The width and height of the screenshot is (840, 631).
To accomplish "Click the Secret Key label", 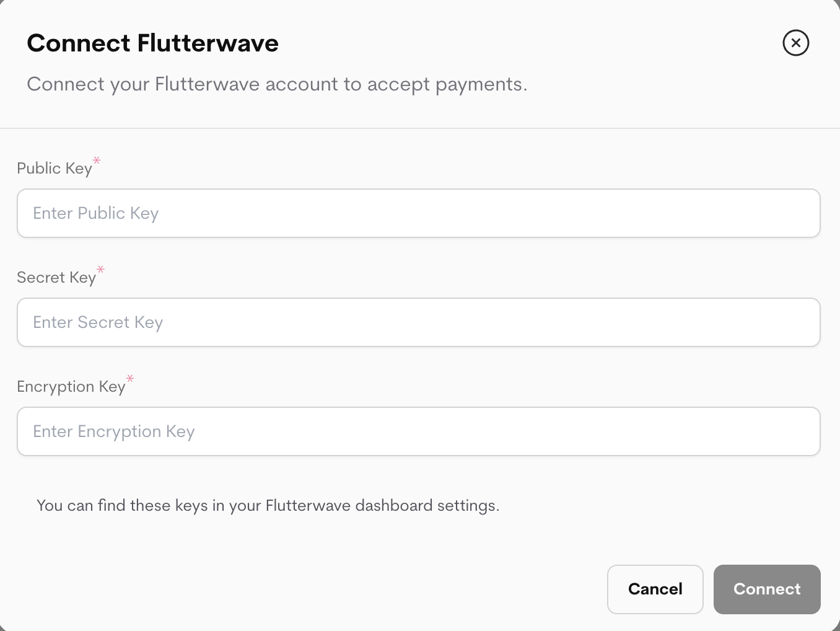I will (x=56, y=277).
